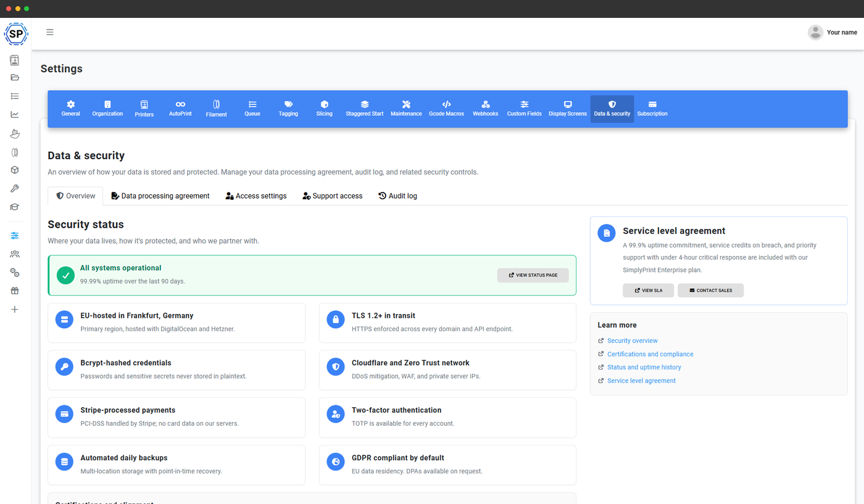Click the 'Your name' profile label
This screenshot has height=504, width=864.
click(842, 33)
